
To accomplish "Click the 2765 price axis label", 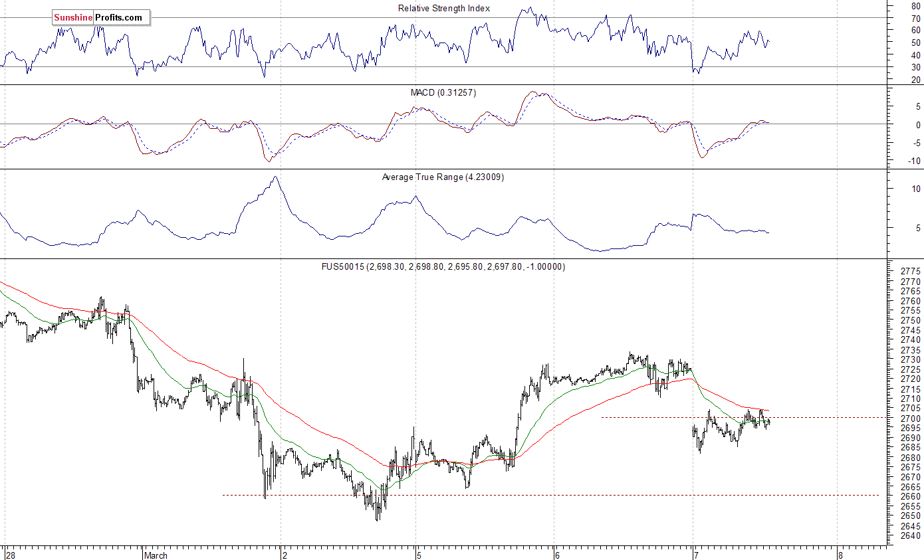I will (x=911, y=292).
